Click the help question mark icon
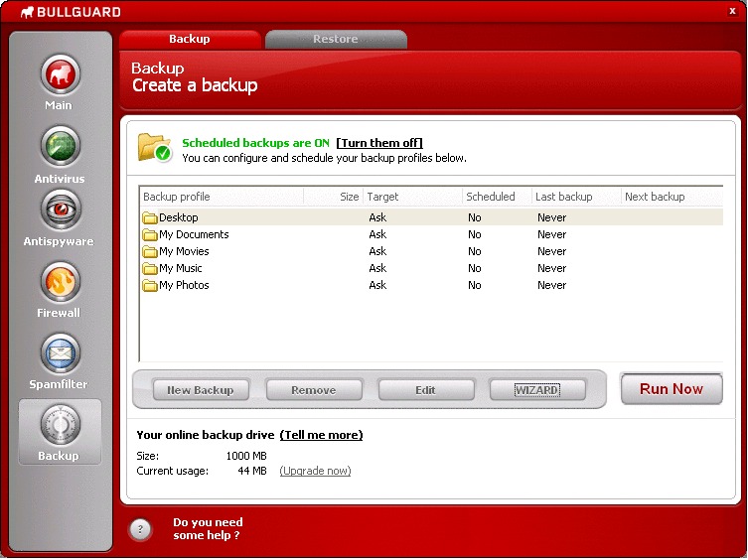This screenshot has width=748, height=560. (140, 529)
